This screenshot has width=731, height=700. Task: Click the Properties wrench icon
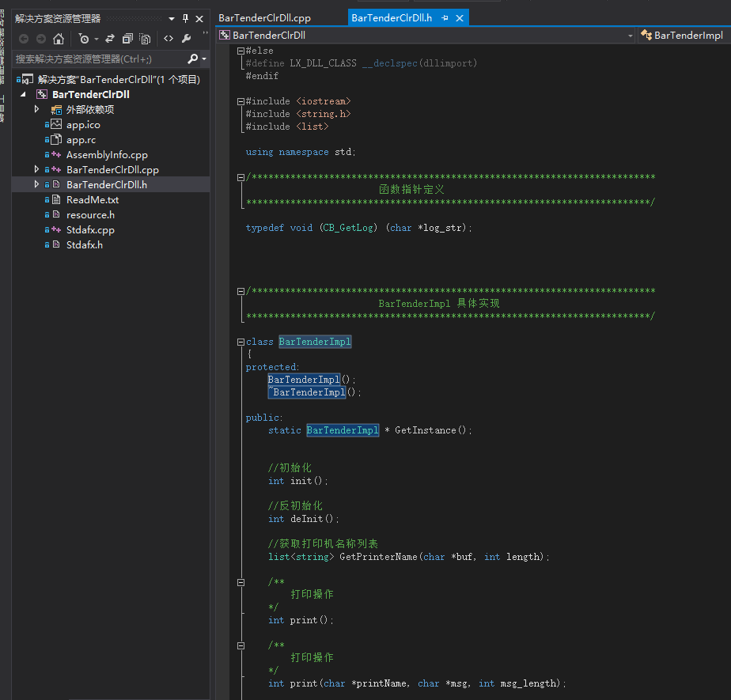(x=186, y=38)
